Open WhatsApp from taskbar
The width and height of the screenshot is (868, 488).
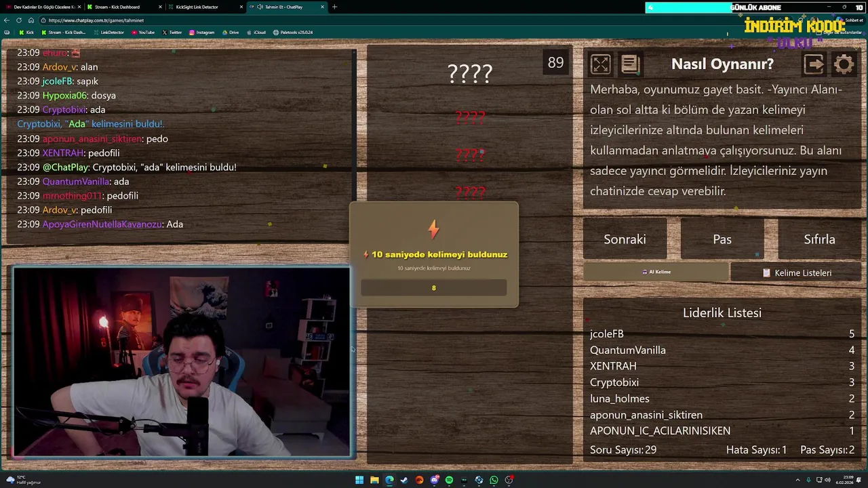click(494, 480)
